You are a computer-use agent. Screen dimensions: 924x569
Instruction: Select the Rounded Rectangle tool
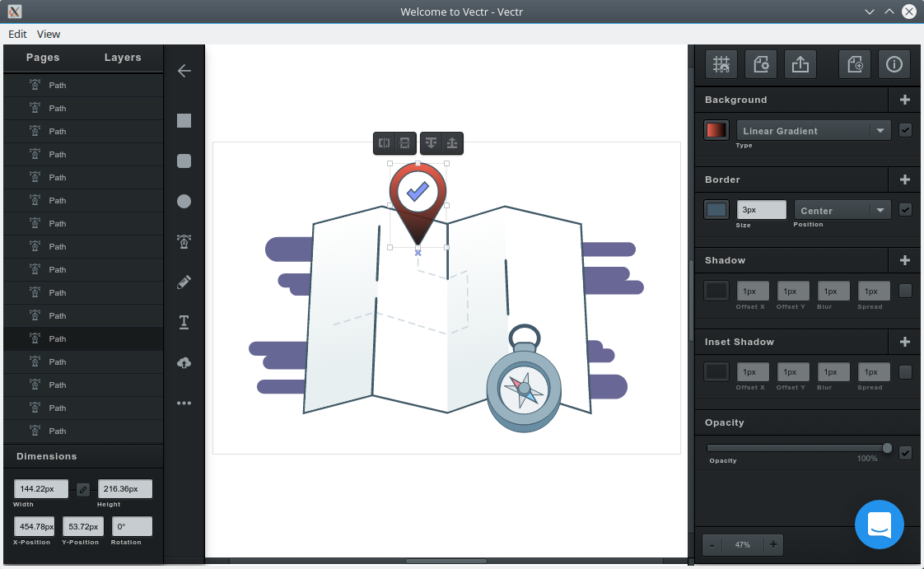pos(184,161)
